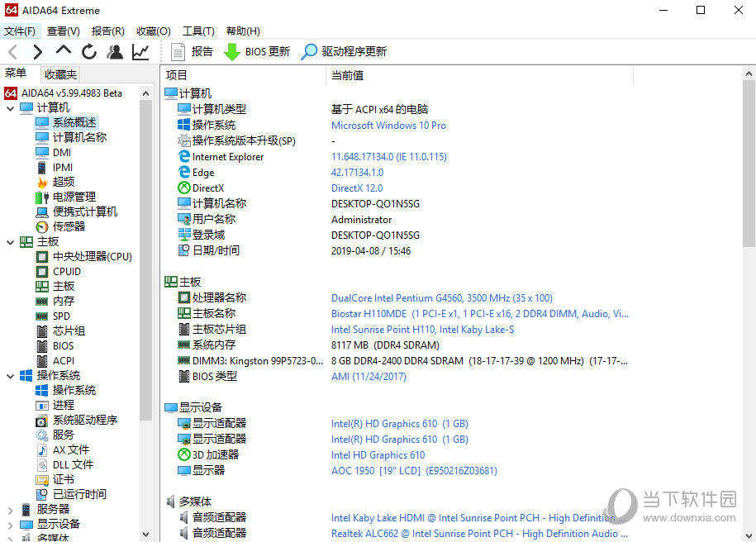Go forward with the right arrow icon
The height and width of the screenshot is (542, 756).
coord(38,51)
